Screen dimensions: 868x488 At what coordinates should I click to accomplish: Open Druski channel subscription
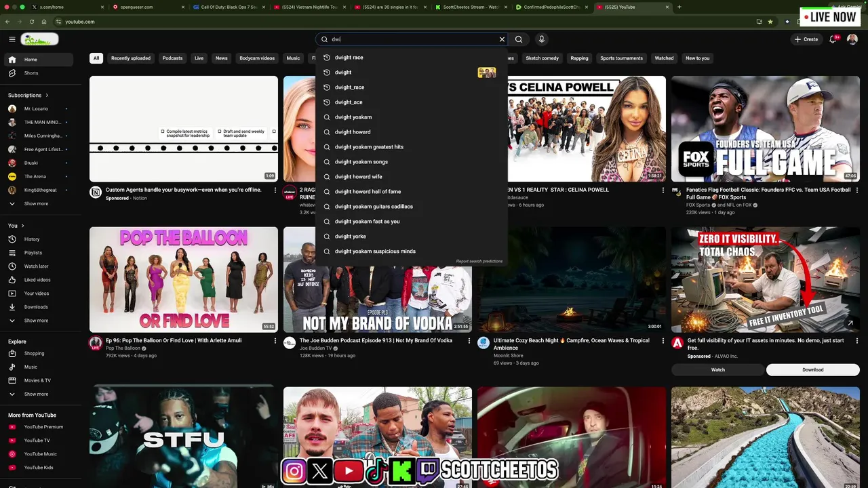point(39,163)
